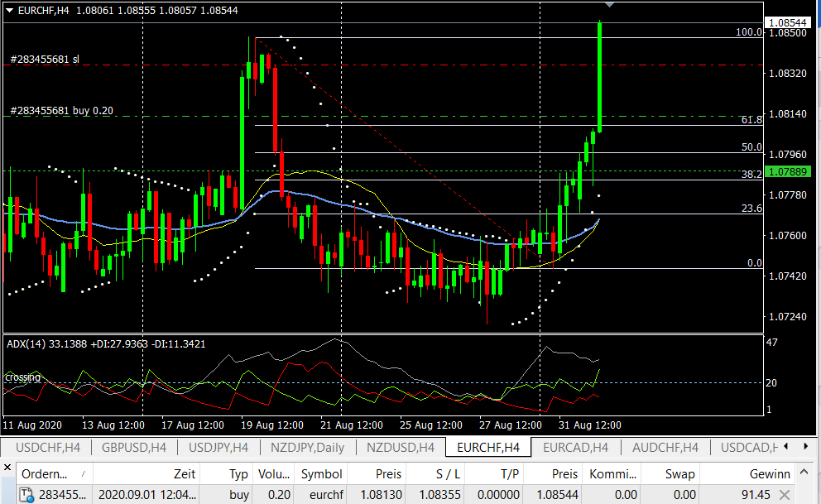Viewport: 821px width, 504px height.
Task: Sort by the Ordern... column header
Action: (54, 474)
